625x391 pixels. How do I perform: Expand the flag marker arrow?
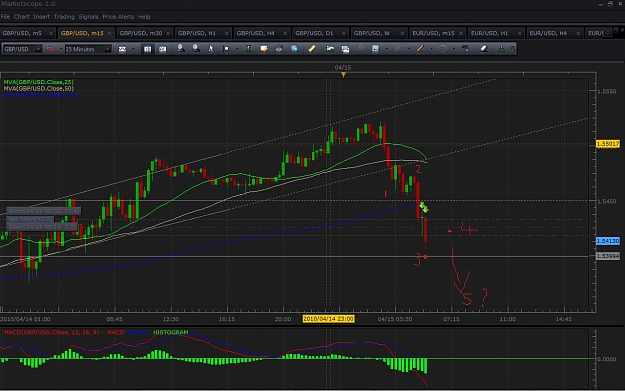coord(237,49)
